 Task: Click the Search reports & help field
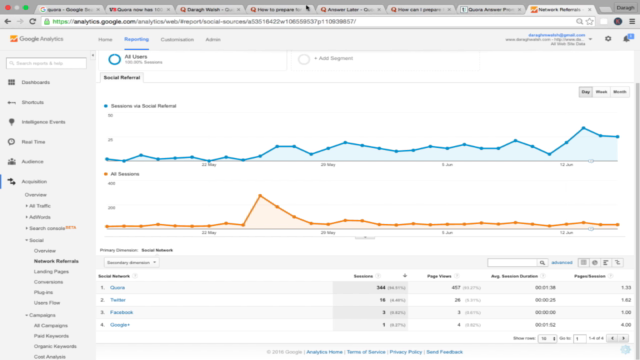click(47, 63)
